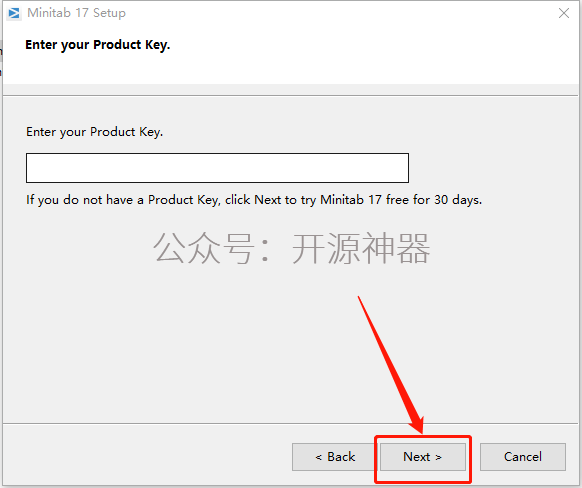
Task: Click the 30-day free trial notice text
Action: [x=254, y=200]
